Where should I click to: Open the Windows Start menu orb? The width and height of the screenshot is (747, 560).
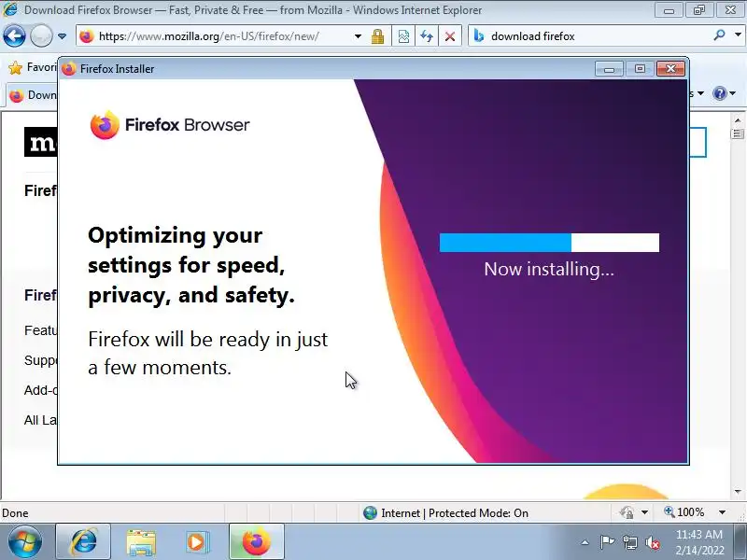click(x=24, y=542)
